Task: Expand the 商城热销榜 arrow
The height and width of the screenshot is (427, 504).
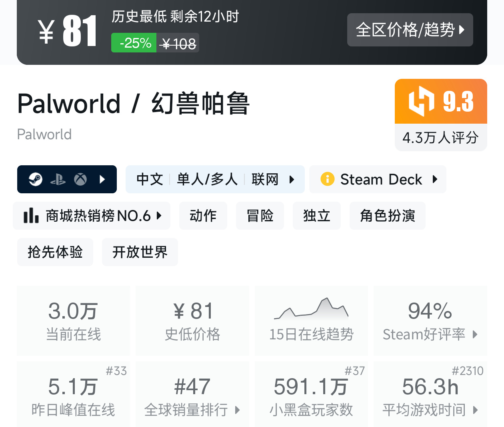Action: (x=159, y=216)
